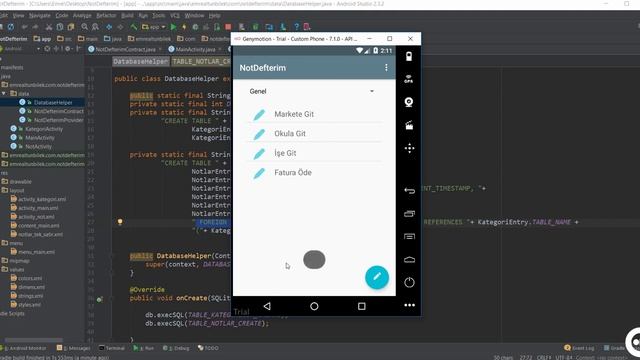This screenshot has width=640, height=360.
Task: Click the src breadcrumb folder
Action: point(66,39)
